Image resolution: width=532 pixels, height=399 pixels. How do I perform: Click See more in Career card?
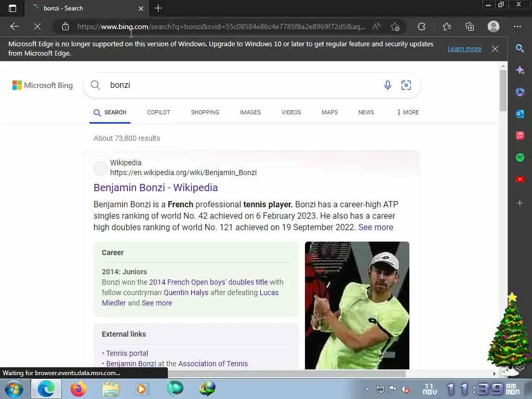point(157,303)
